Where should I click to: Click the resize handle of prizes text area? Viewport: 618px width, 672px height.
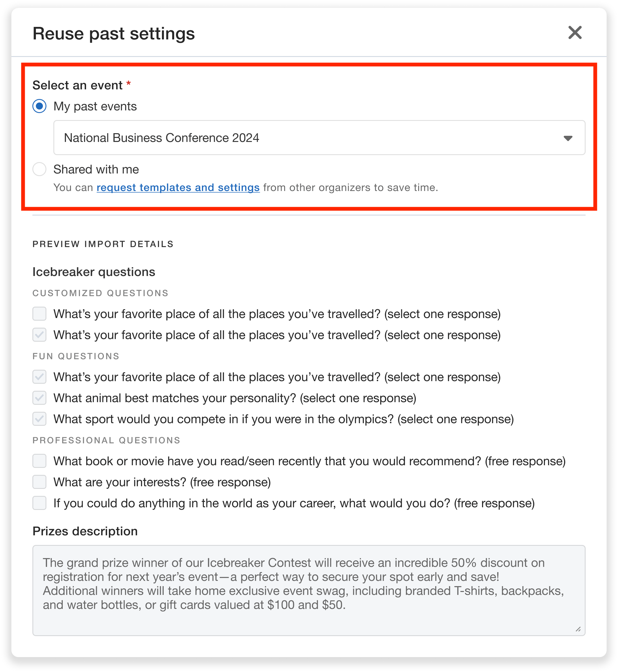[578, 629]
